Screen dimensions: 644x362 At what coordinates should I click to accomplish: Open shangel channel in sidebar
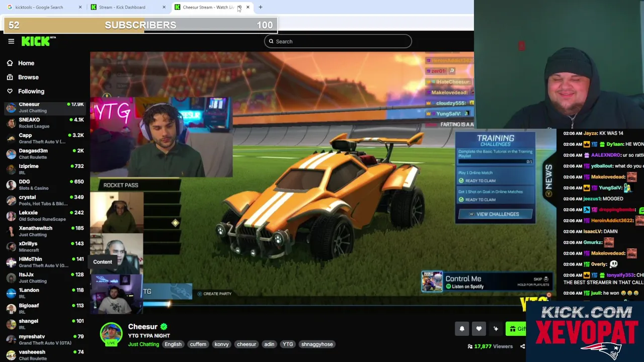(x=45, y=324)
